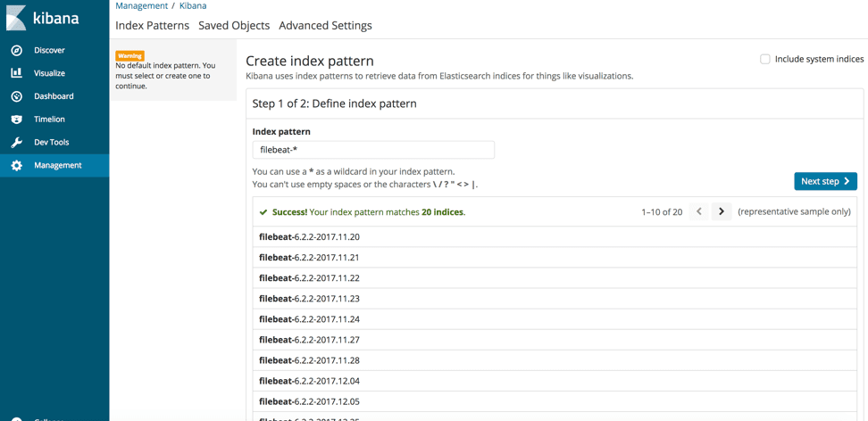
Task: Click the Kibana breadcrumb link
Action: click(x=193, y=5)
